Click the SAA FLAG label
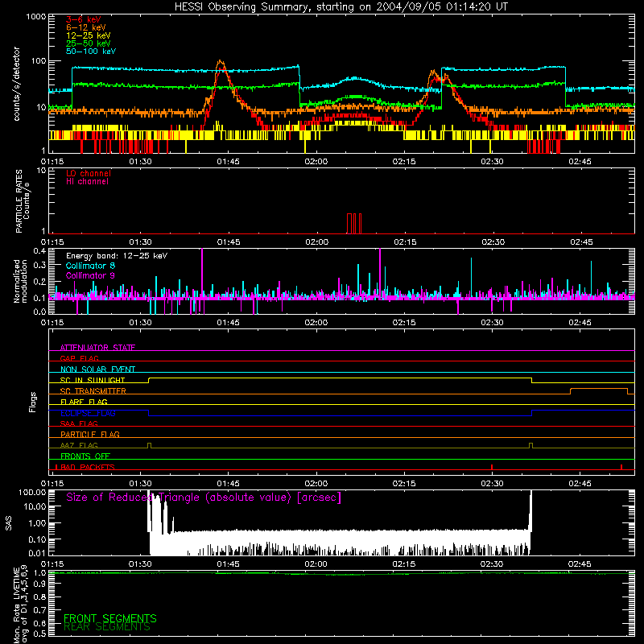This screenshot has height=644, width=644. 79,423
